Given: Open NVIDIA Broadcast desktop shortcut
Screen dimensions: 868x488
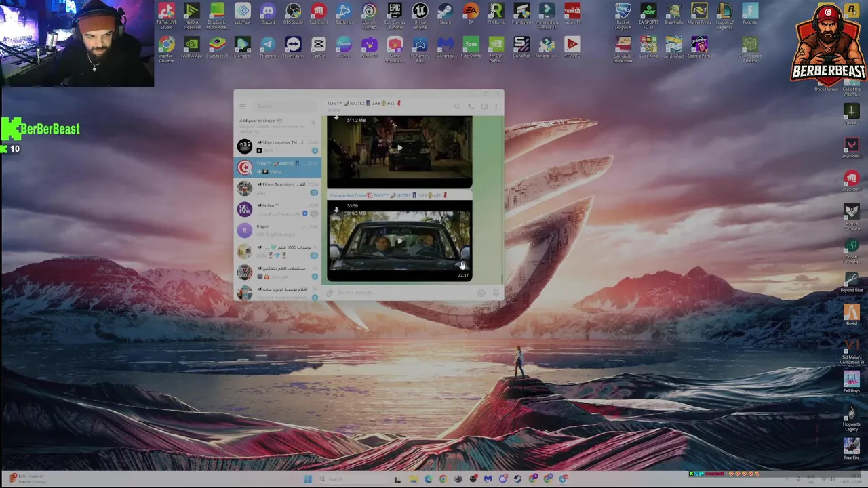Looking at the screenshot, I should click(192, 16).
